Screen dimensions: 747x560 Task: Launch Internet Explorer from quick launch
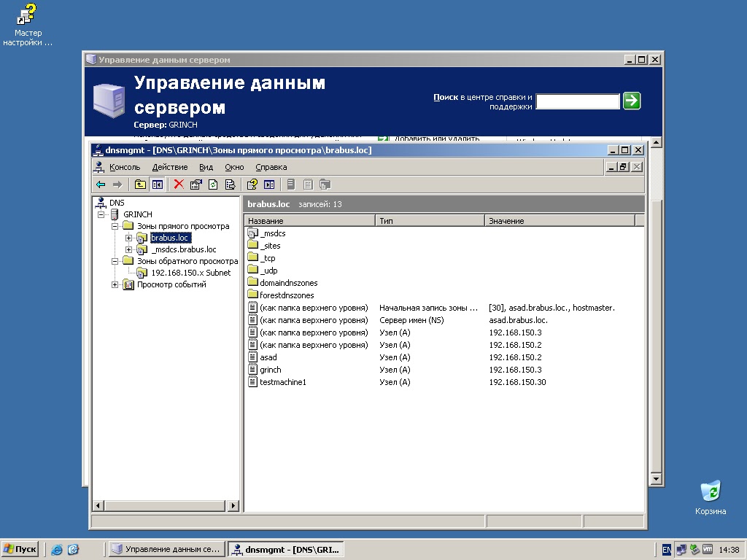point(57,550)
